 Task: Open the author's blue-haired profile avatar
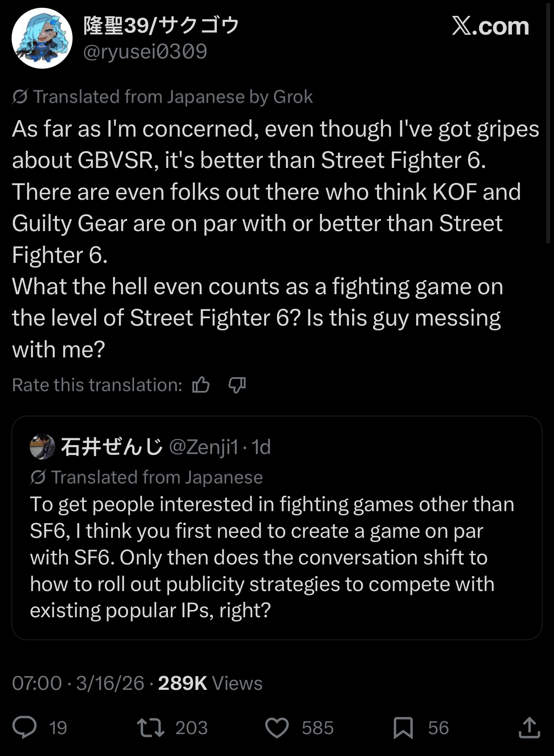click(x=42, y=39)
